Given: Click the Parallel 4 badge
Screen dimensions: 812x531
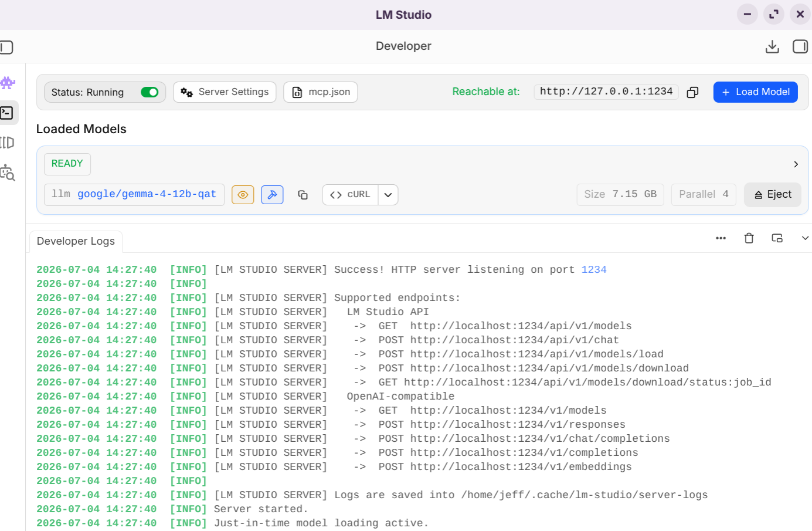Looking at the screenshot, I should tap(704, 194).
